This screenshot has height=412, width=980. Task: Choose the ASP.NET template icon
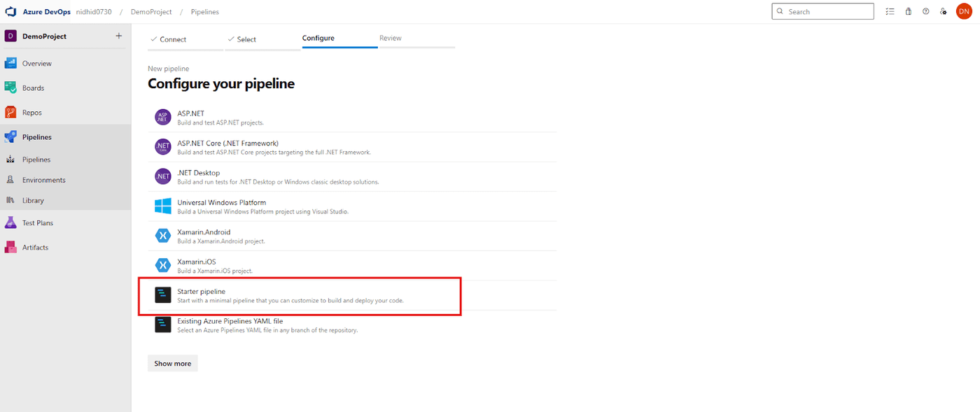click(163, 117)
